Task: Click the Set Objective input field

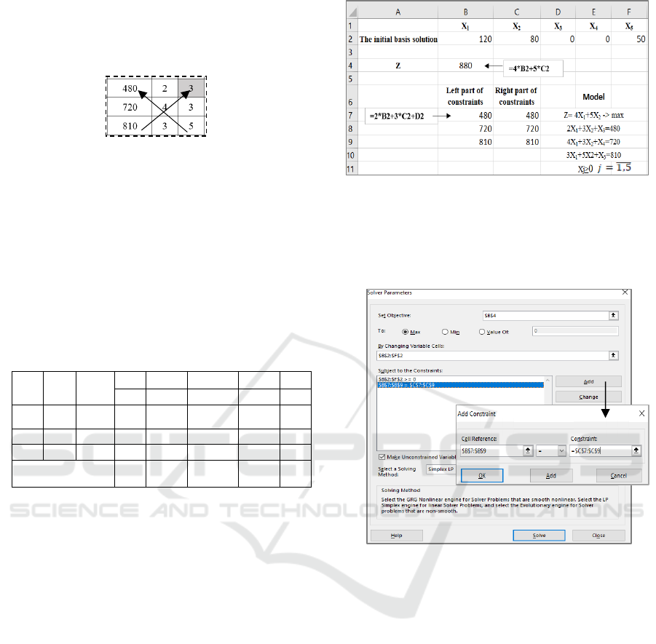Action: 544,316
